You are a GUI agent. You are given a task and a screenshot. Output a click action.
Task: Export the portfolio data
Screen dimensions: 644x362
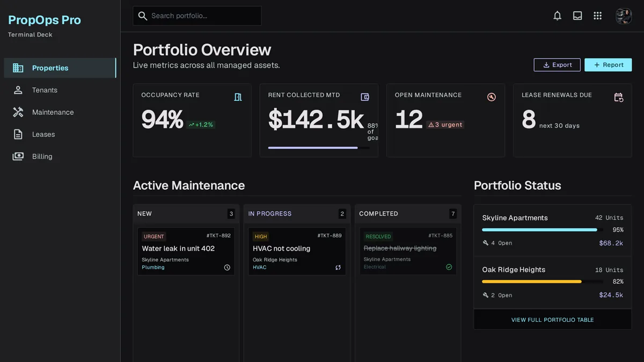click(x=557, y=65)
